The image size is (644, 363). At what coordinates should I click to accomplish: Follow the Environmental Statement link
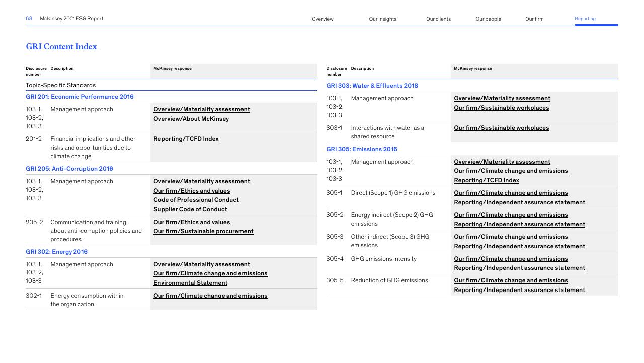(x=190, y=283)
